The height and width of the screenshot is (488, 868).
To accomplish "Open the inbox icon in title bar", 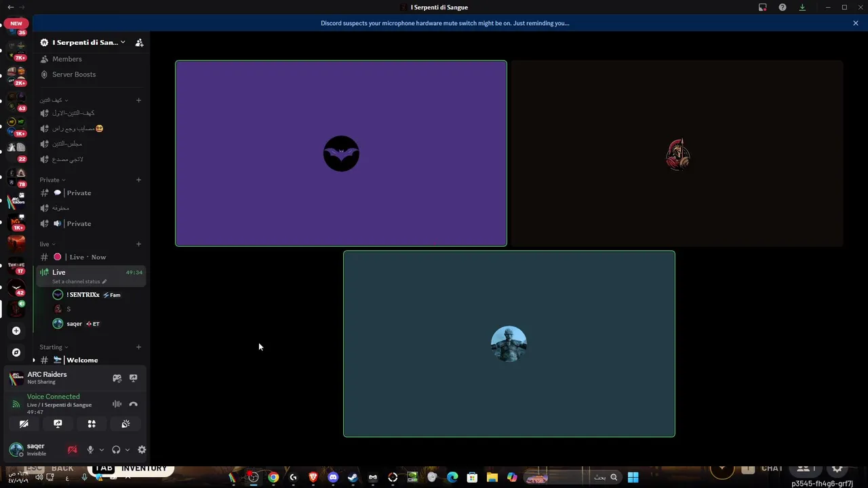I will (762, 7).
